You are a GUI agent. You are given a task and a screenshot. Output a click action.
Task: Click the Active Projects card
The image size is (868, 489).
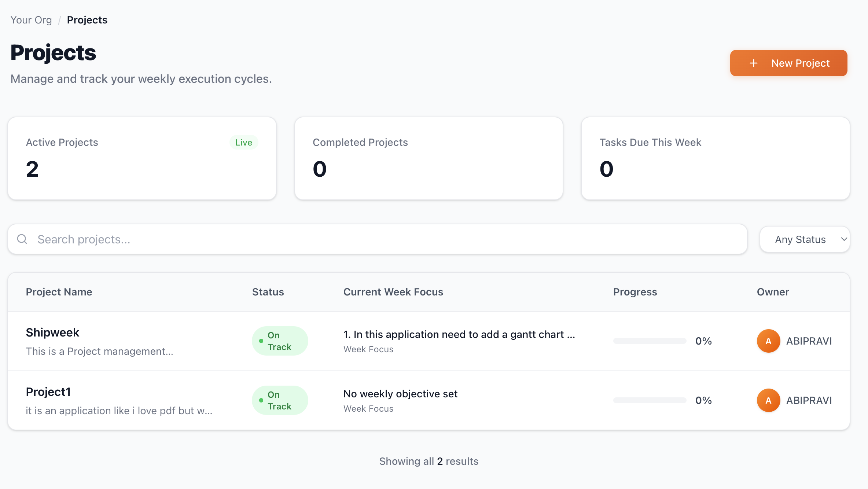pyautogui.click(x=142, y=158)
